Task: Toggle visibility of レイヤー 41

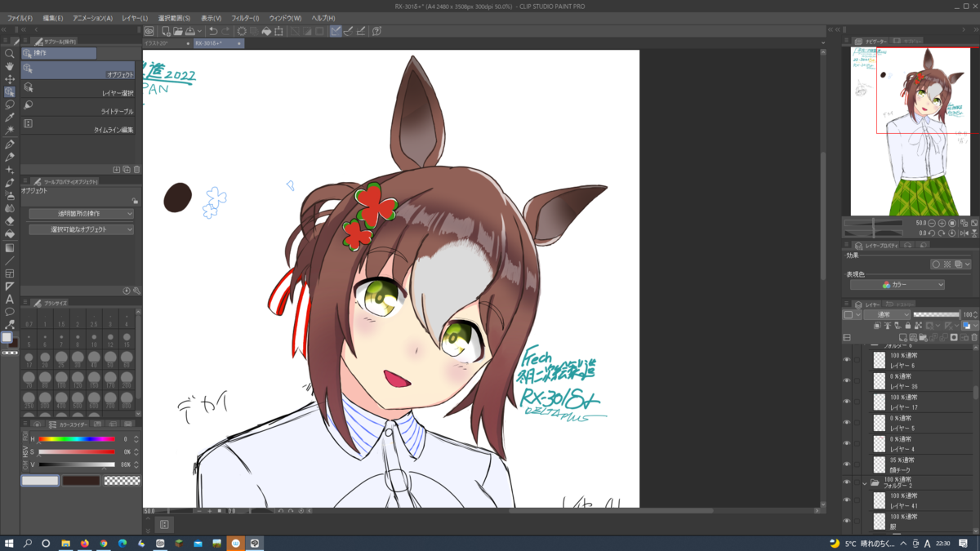Action: (846, 500)
